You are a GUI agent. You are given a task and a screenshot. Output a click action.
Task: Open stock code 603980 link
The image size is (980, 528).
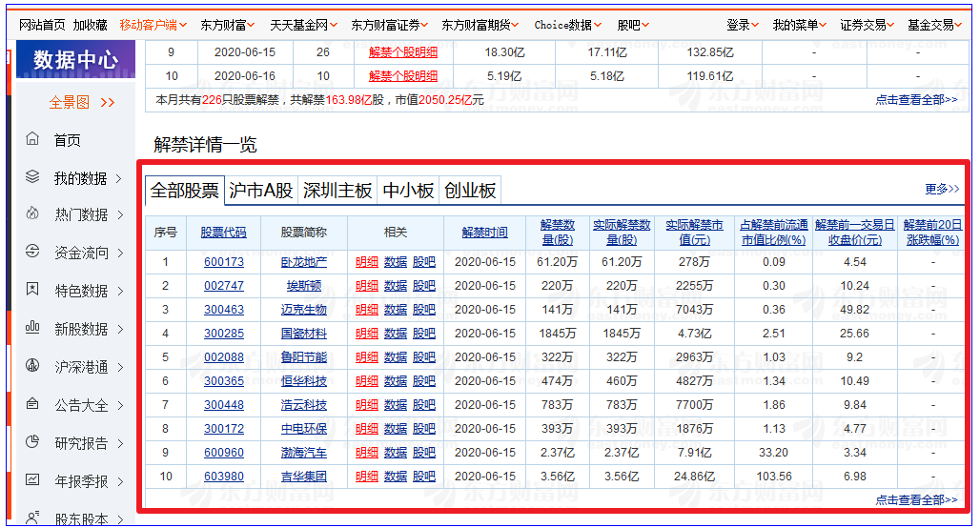224,477
